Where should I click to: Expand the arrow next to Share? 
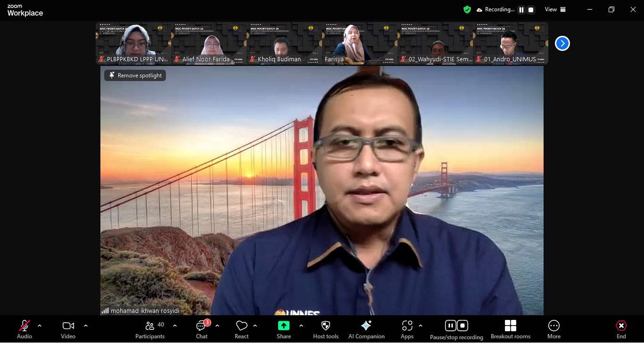301,326
